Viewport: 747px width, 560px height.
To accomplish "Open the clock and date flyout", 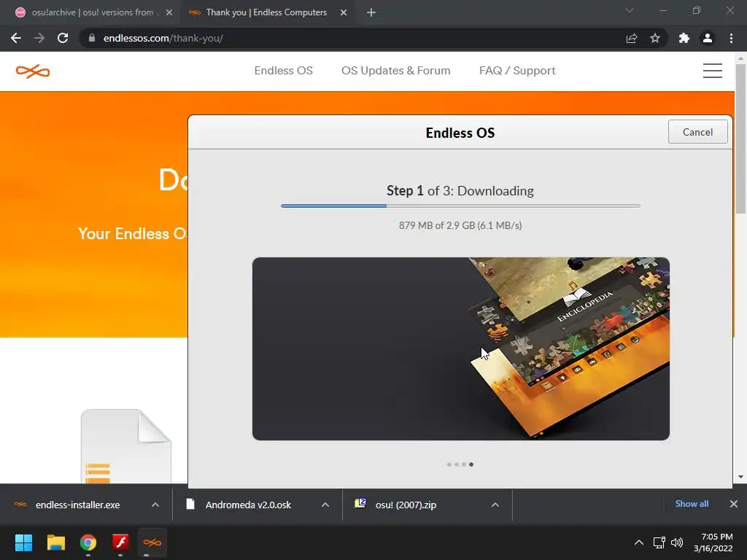I will pos(713,542).
